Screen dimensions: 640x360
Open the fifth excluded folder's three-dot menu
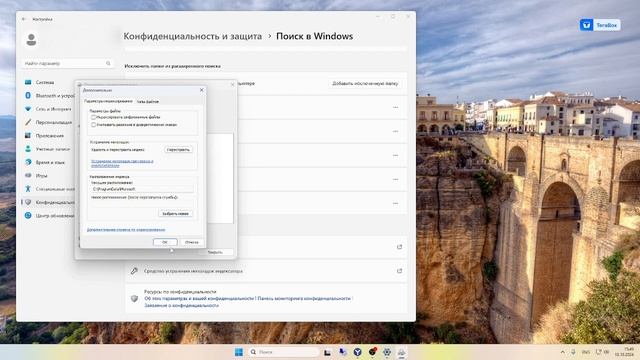click(x=396, y=203)
